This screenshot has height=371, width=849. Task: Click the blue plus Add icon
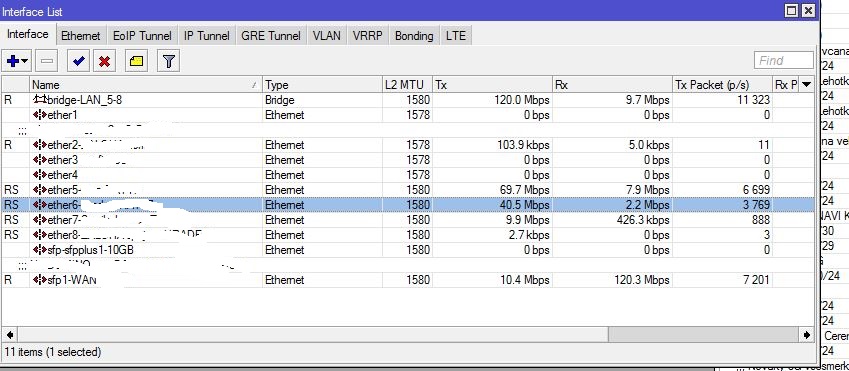[13, 61]
